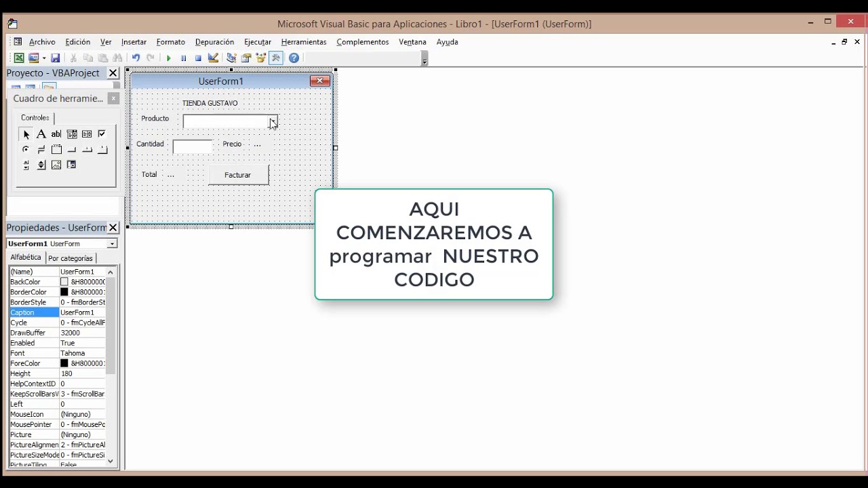Toggle the Toolbox hammer-and-wrench icon
The image size is (868, 488).
pyautogui.click(x=276, y=58)
